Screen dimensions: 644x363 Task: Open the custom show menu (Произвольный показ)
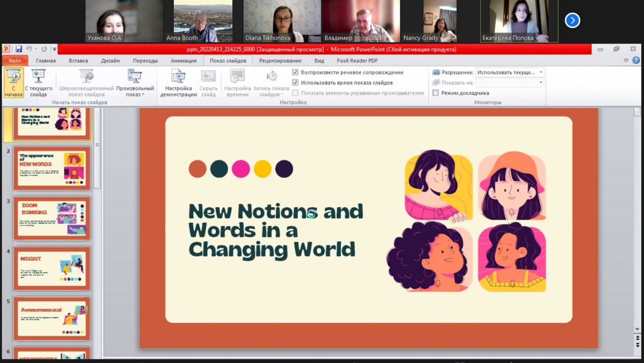tap(135, 83)
